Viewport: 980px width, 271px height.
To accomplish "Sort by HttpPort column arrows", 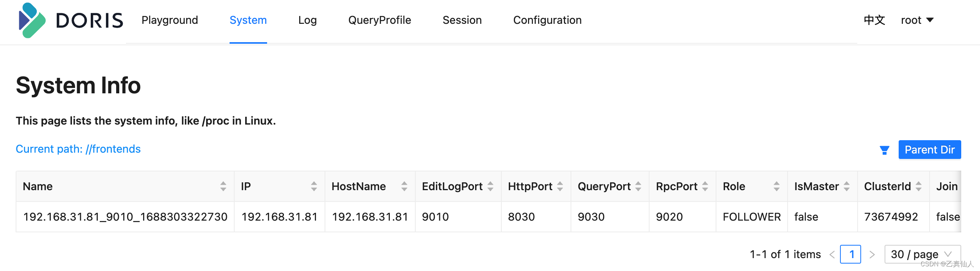I will 560,186.
